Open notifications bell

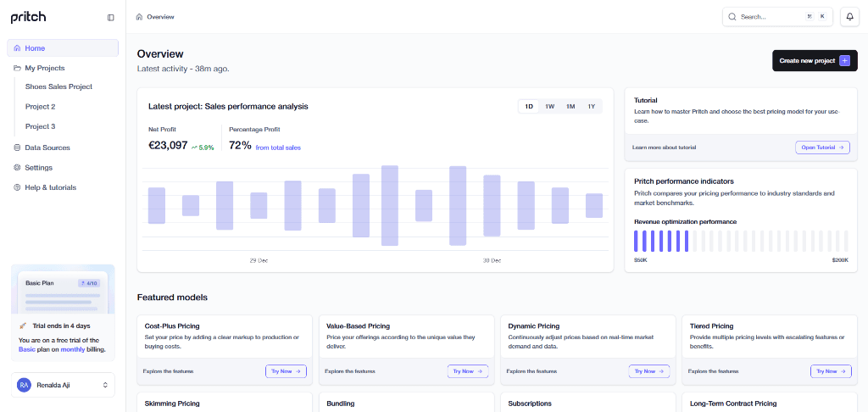(849, 17)
